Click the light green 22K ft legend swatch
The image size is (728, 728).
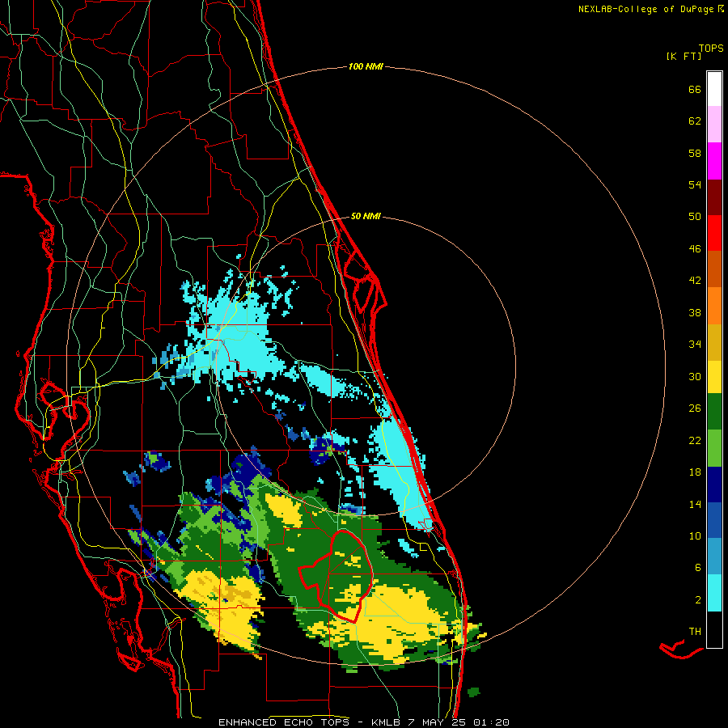tap(714, 448)
